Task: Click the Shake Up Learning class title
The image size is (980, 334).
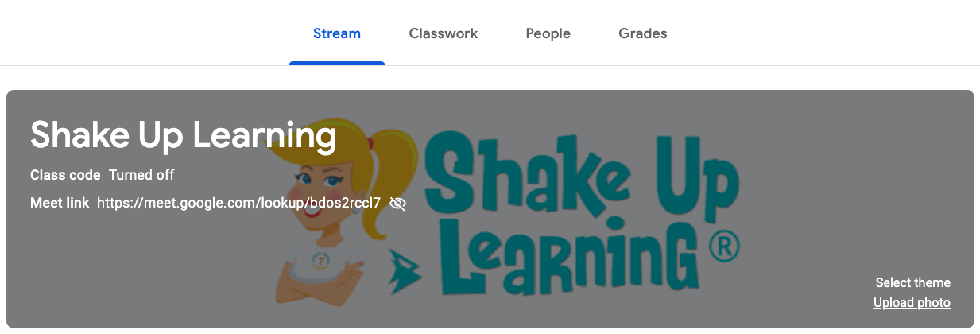Action: pyautogui.click(x=184, y=135)
